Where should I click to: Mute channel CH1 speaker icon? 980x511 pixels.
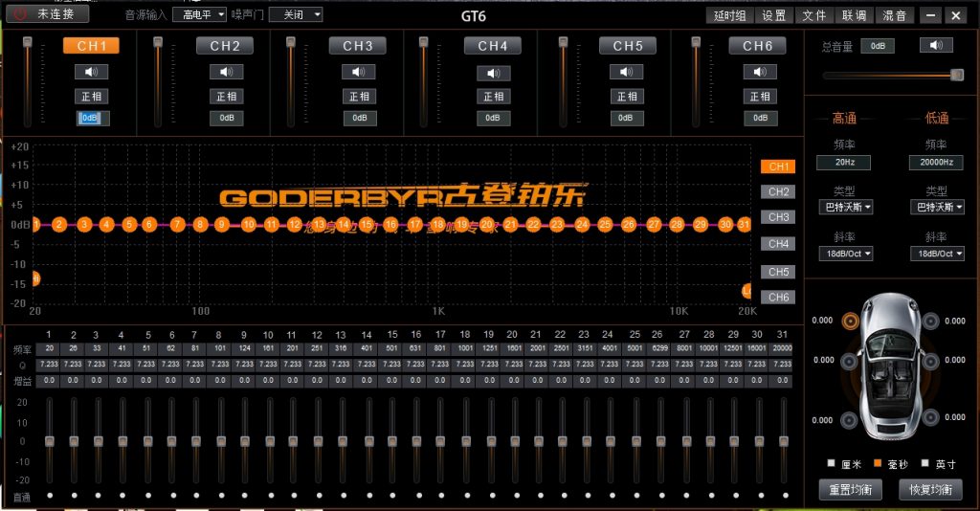point(91,72)
